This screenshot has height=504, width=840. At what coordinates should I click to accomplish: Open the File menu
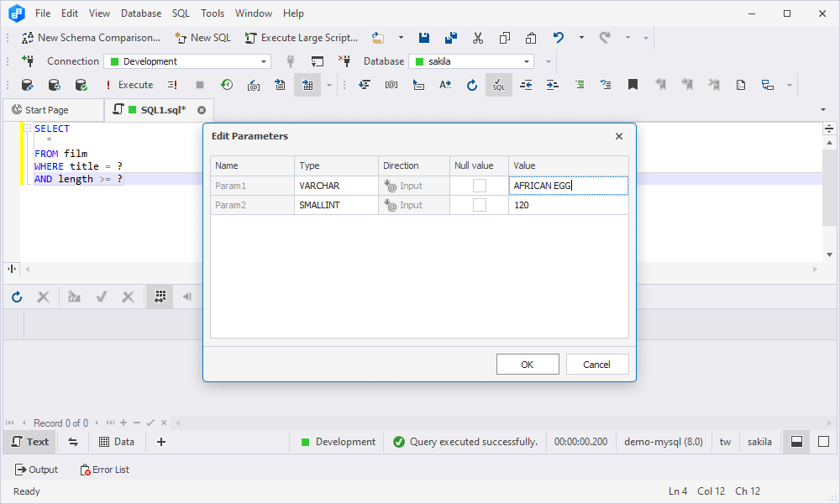(x=43, y=13)
